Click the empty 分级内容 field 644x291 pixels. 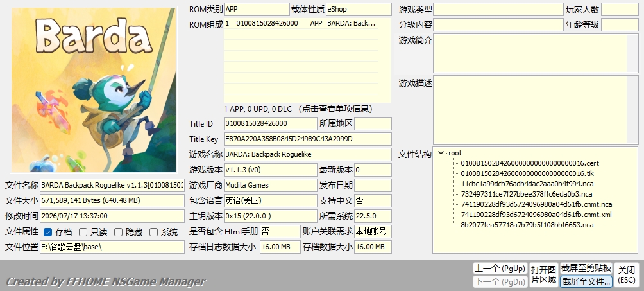[x=498, y=24]
